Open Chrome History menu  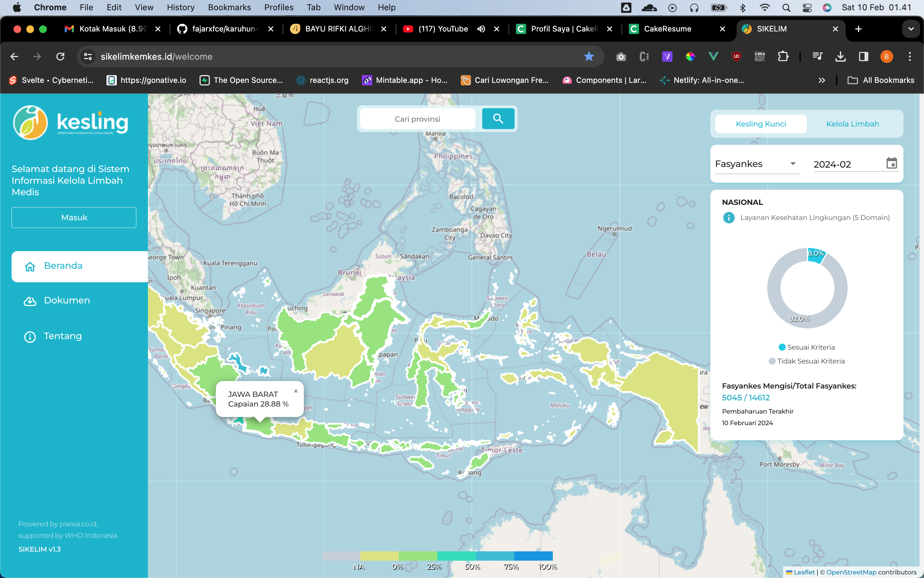click(181, 8)
